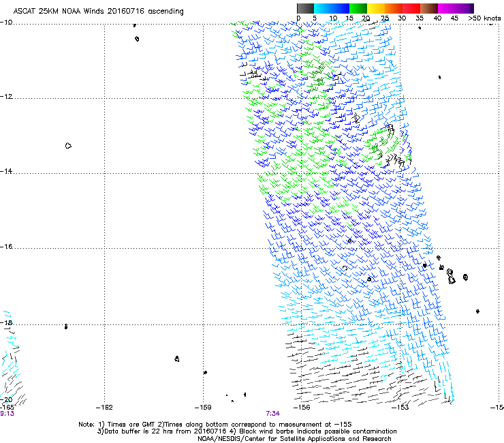The image size is (504, 443).
Task: Click the -159 longitude axis label
Action: pos(203,408)
